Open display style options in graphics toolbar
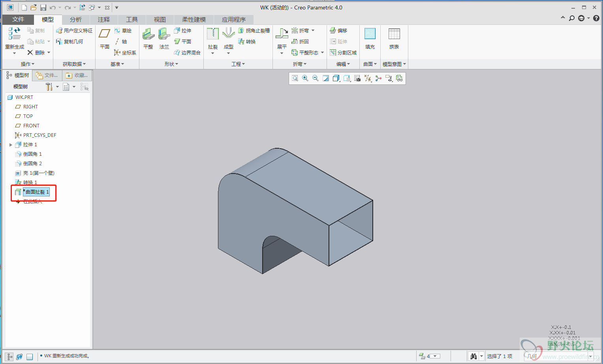The height and width of the screenshot is (364, 603). click(336, 78)
